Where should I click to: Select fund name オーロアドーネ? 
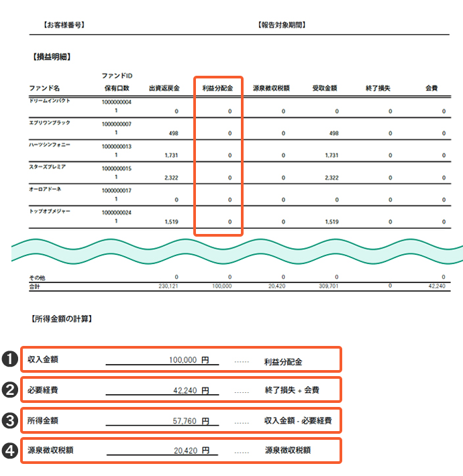[45, 189]
